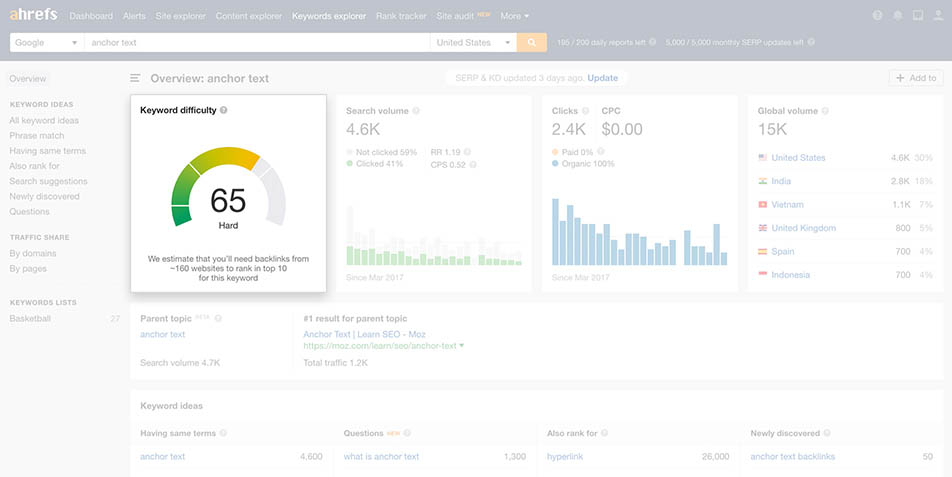Open Search suggestions in sidebar
This screenshot has height=477, width=952.
49,181
